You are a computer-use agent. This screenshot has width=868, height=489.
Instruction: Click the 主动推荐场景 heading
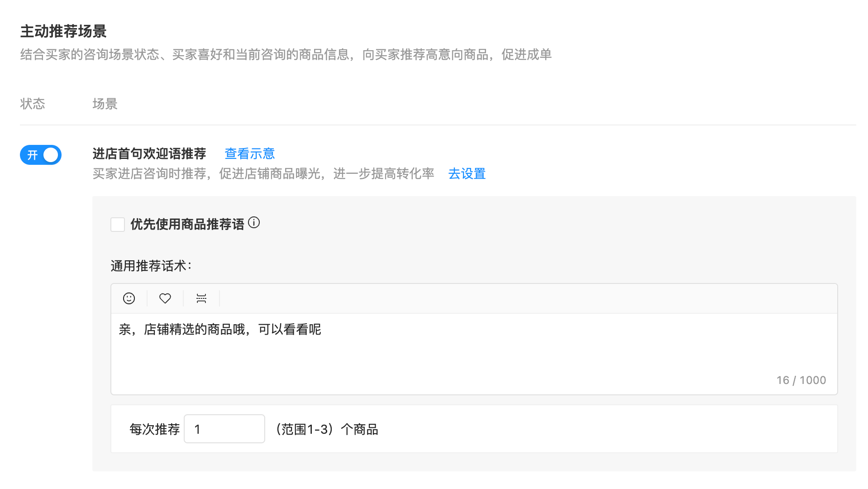[x=63, y=31]
